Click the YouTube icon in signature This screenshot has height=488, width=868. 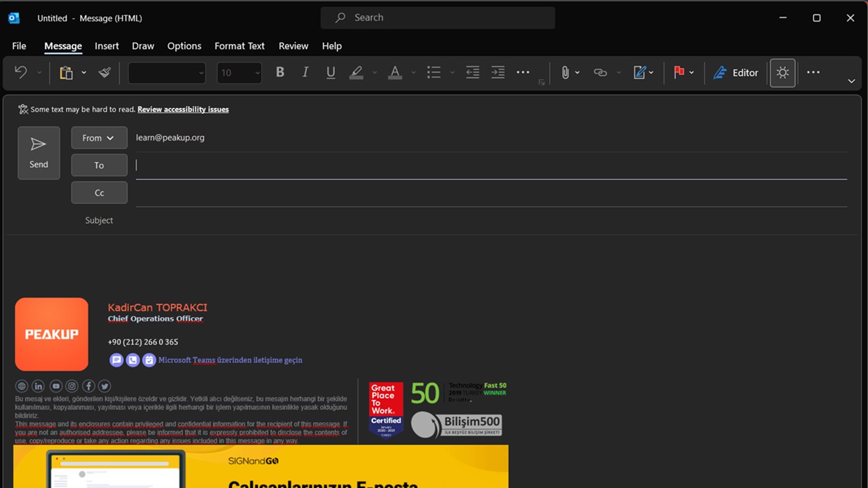point(56,386)
